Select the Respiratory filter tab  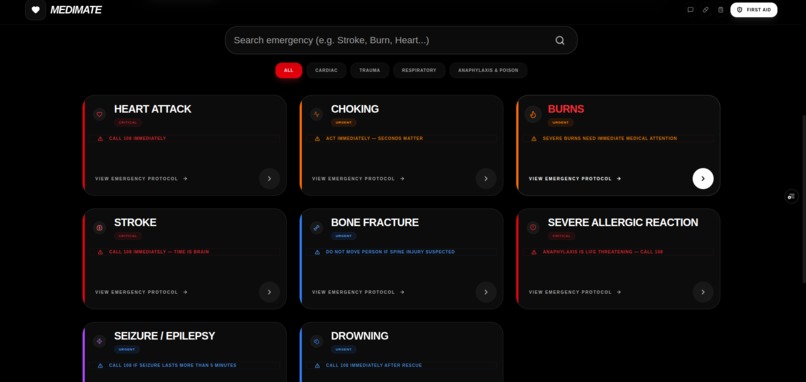click(419, 70)
